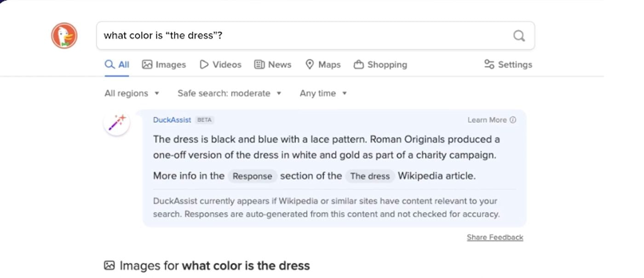Open Images for what color is the dress
Viewport: 644px width, 278px height.
pos(215,266)
